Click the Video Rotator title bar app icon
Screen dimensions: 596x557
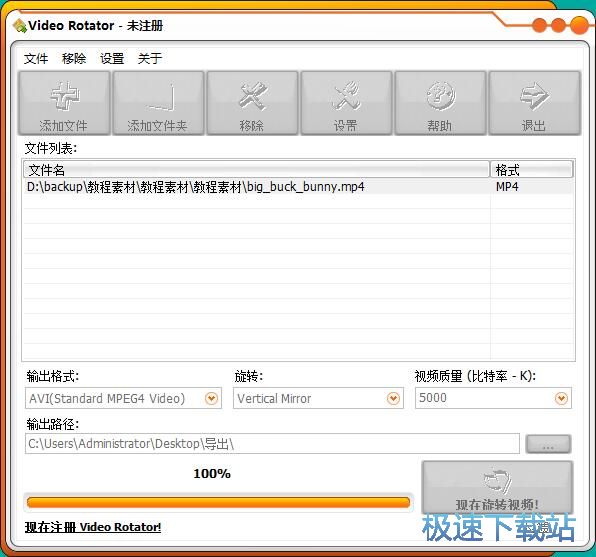19,26
